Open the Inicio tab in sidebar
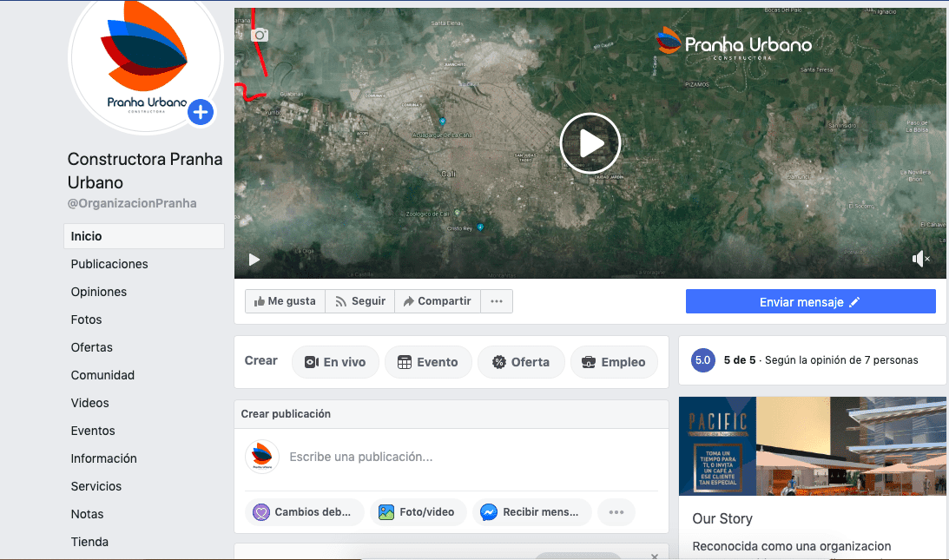 (144, 236)
